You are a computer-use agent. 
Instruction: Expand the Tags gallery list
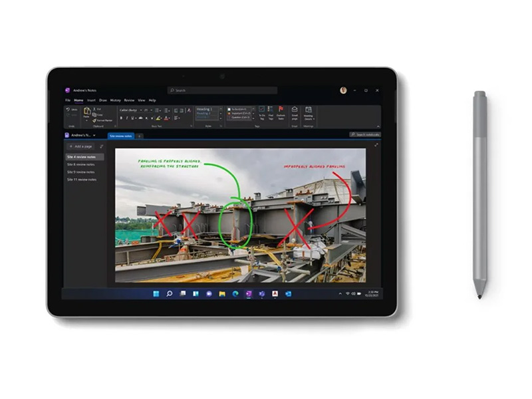tap(253, 118)
